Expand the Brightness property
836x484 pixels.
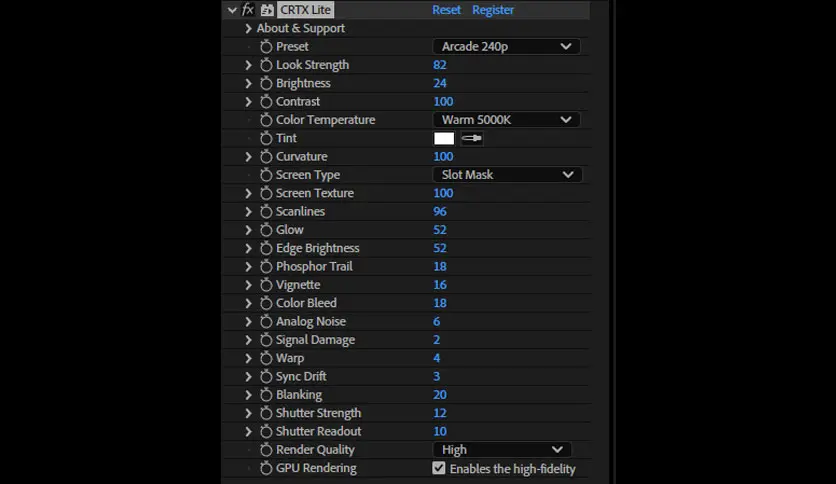pos(248,83)
